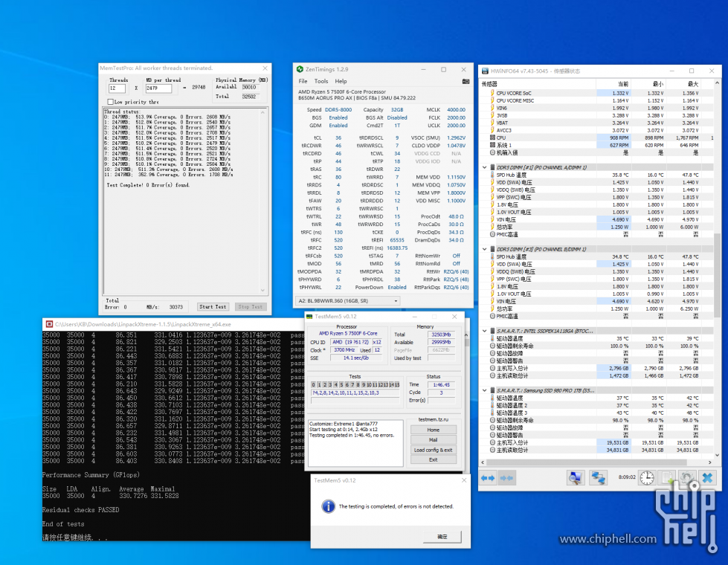The width and height of the screenshot is (728, 565).
Task: Click ZenTimings camera screenshot icon
Action: point(466,81)
